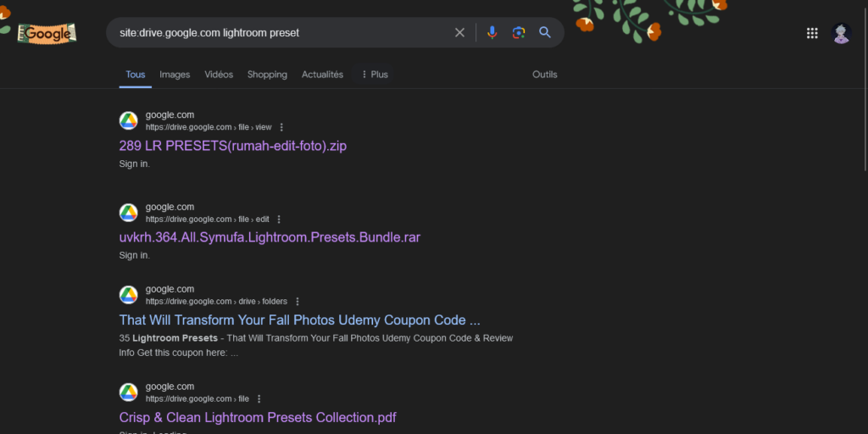
Task: Open the Google apps grid
Action: click(812, 33)
